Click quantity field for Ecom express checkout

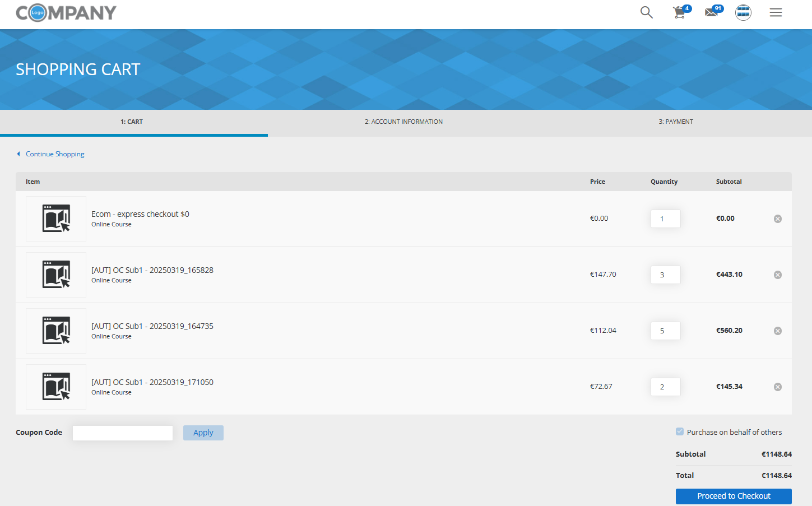665,219
